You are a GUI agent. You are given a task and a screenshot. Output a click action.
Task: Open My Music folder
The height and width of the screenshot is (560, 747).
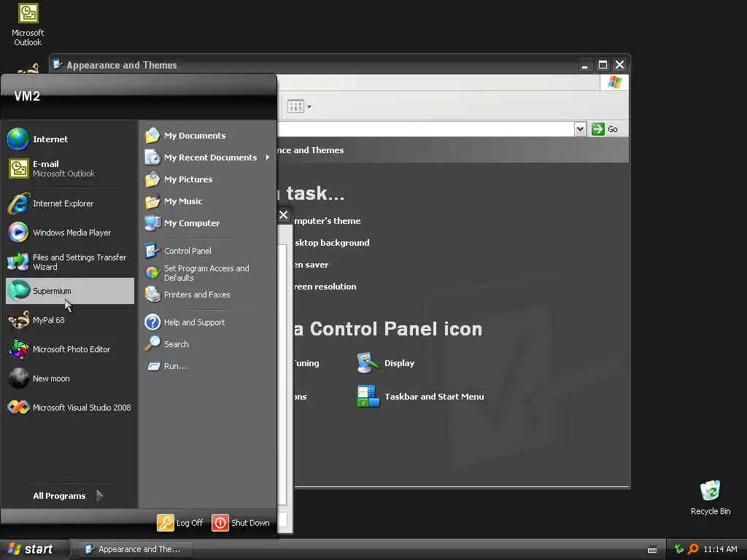(208, 201)
